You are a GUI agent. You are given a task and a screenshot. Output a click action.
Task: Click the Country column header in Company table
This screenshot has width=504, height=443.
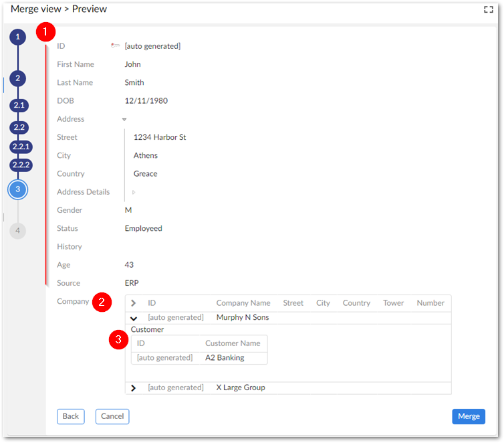coord(356,303)
